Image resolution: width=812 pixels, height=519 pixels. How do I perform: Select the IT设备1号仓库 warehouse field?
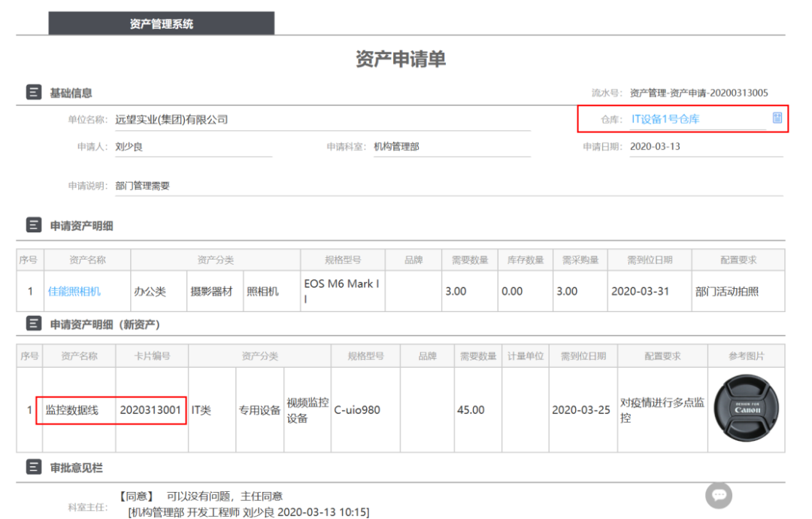click(665, 119)
